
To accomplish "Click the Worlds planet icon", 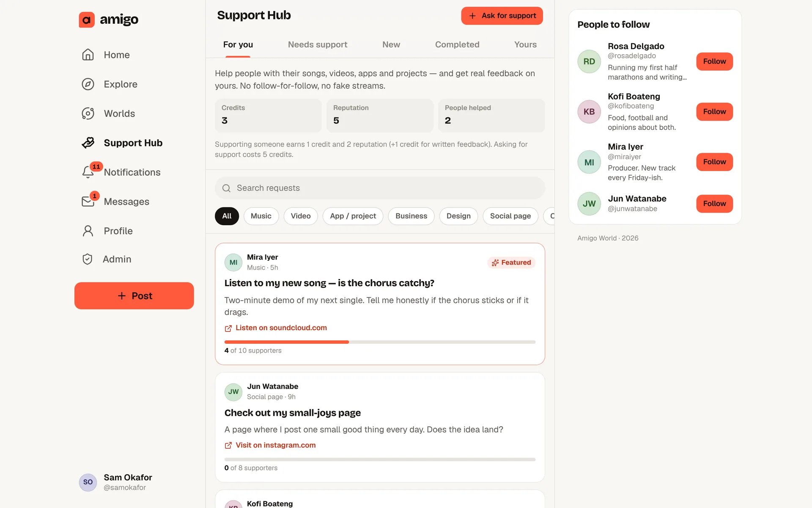I will coord(88,113).
